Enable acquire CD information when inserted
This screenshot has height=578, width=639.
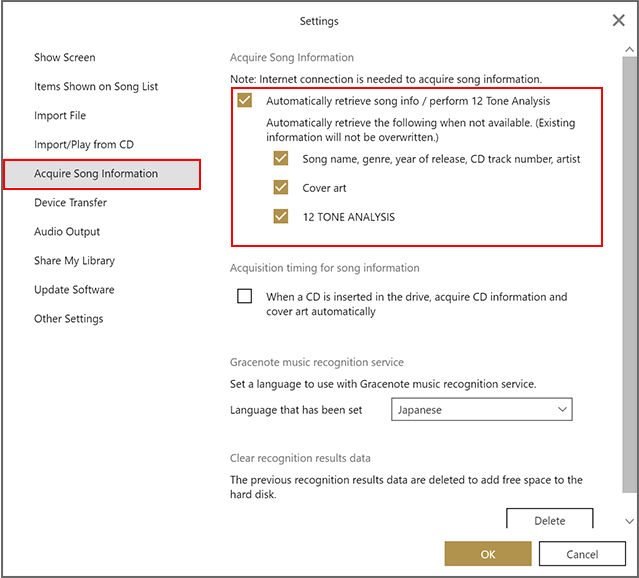tap(245, 297)
